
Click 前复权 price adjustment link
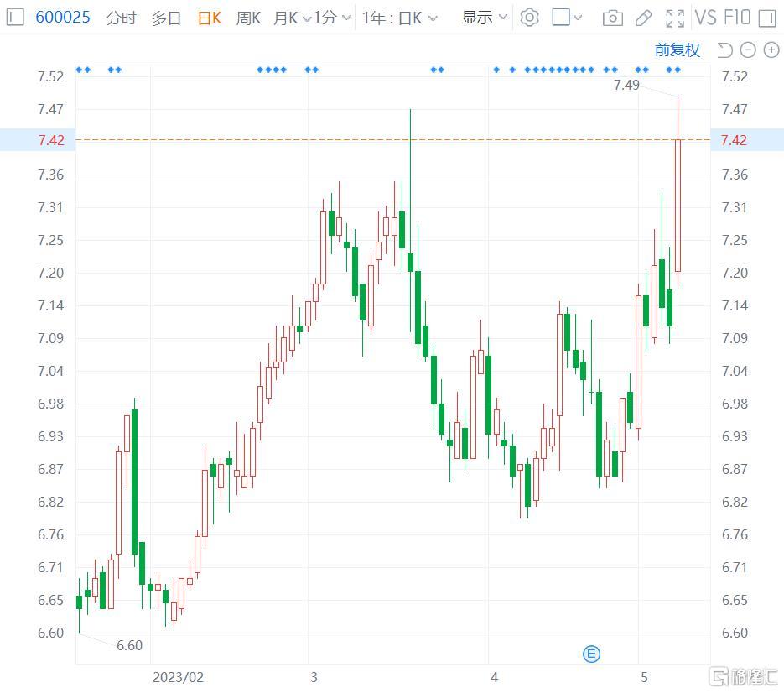677,50
